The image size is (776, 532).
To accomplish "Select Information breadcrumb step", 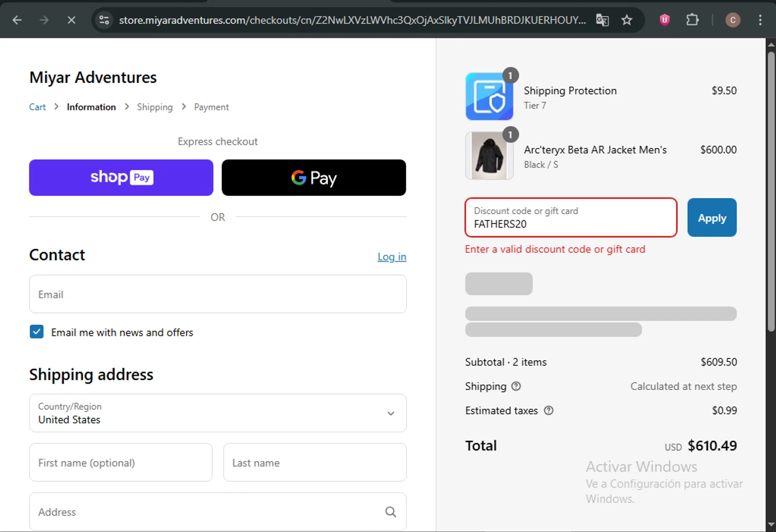I will [91, 107].
